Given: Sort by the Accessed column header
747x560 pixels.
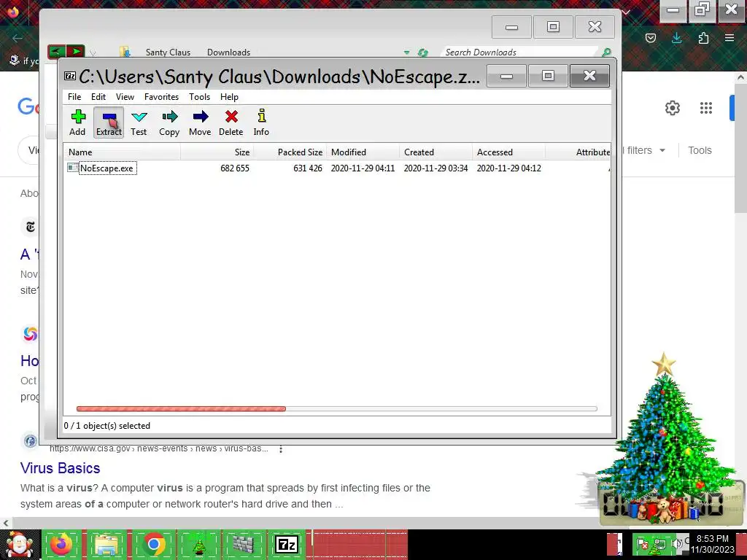Looking at the screenshot, I should (x=508, y=152).
